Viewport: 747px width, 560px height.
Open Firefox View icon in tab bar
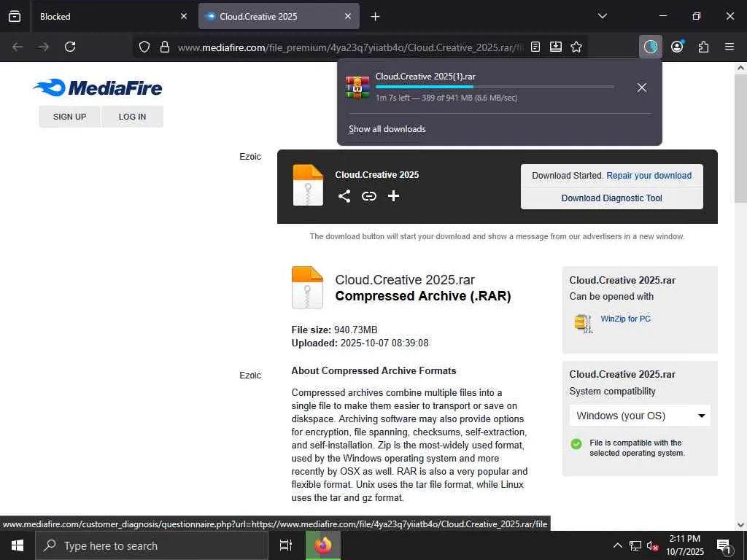(15, 16)
